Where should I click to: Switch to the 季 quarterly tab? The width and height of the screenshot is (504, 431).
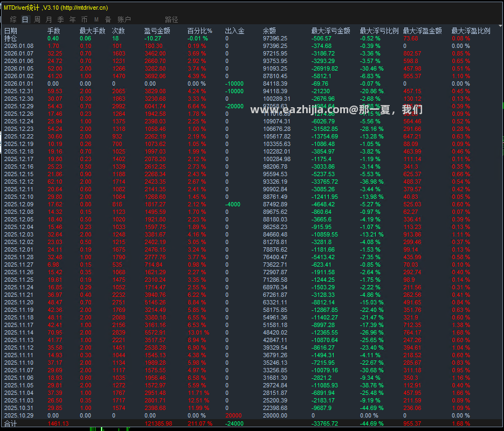61,19
